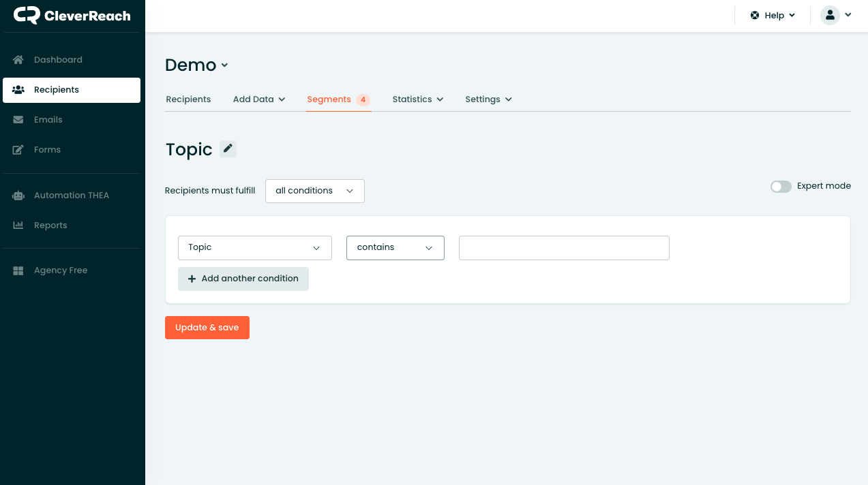Expand the Demo list selector

pyautogui.click(x=196, y=65)
